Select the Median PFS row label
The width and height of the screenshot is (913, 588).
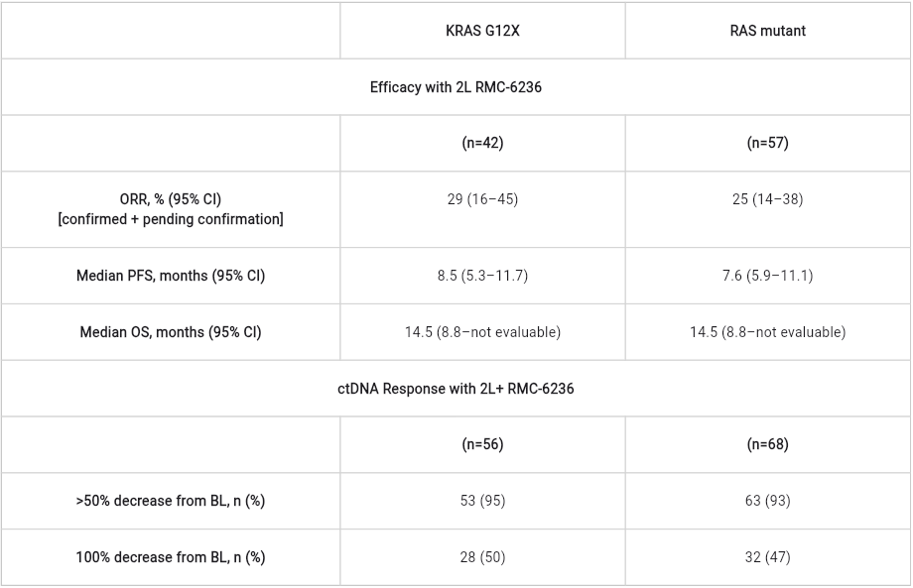coord(170,276)
